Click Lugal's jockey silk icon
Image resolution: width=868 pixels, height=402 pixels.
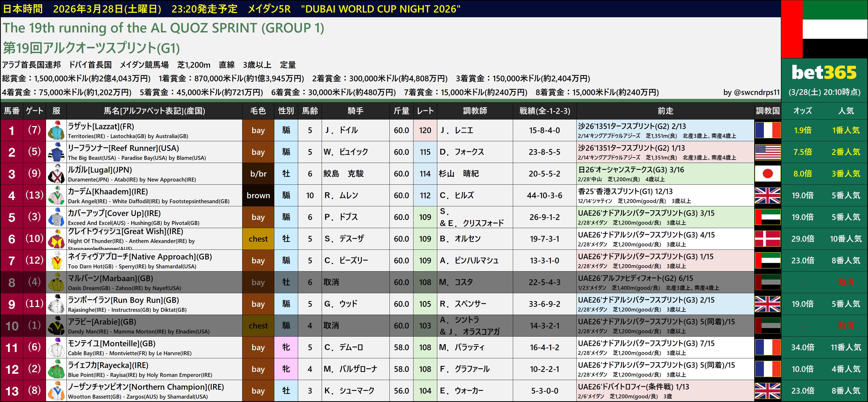point(56,174)
